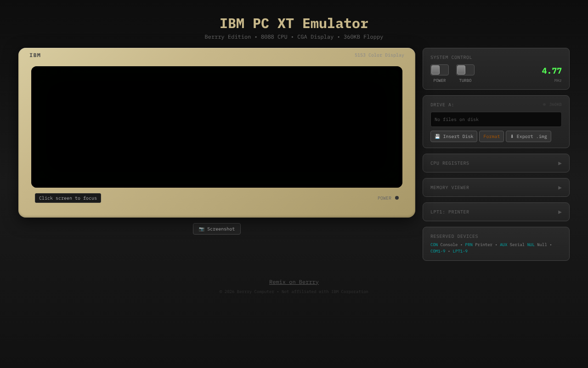Click the download arrow icon on Export .img
The height and width of the screenshot is (368, 588).
coord(511,136)
